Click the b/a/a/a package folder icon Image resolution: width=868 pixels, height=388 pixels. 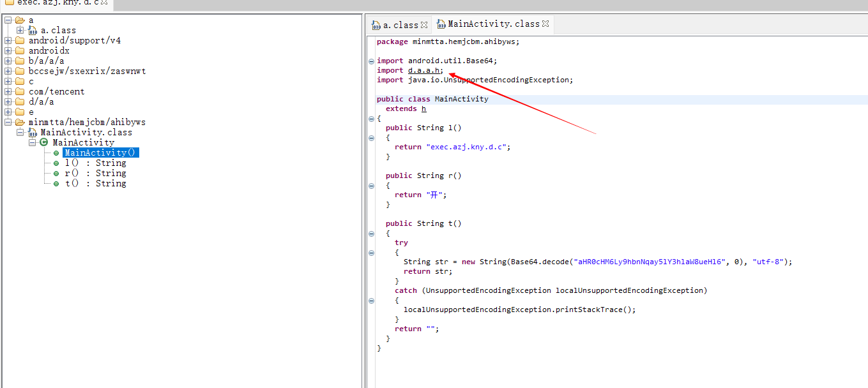[x=20, y=61]
